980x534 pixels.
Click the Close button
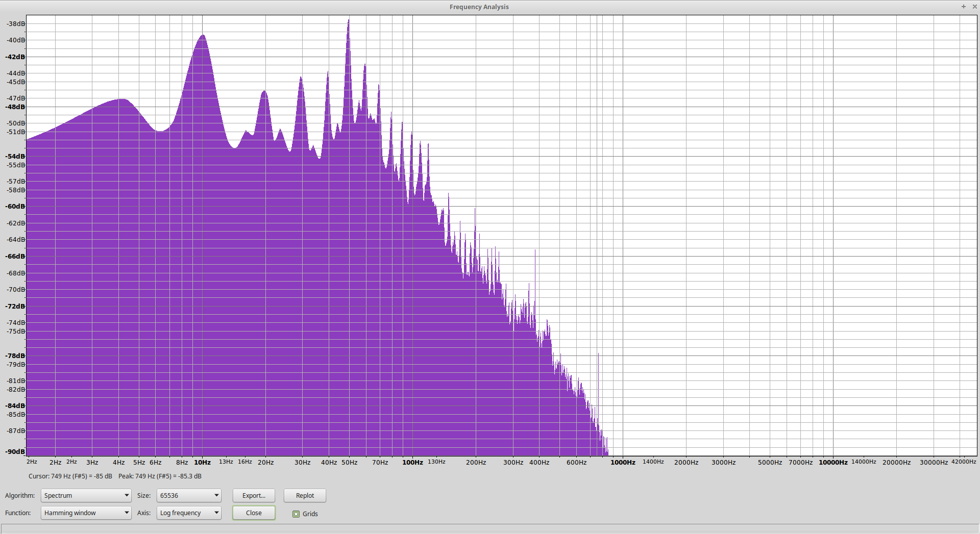pos(254,513)
